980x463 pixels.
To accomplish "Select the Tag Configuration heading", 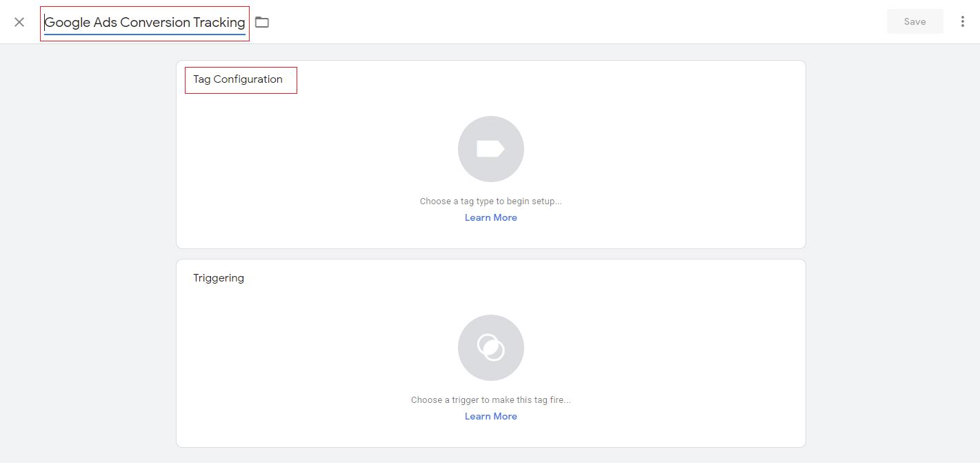I will [238, 79].
